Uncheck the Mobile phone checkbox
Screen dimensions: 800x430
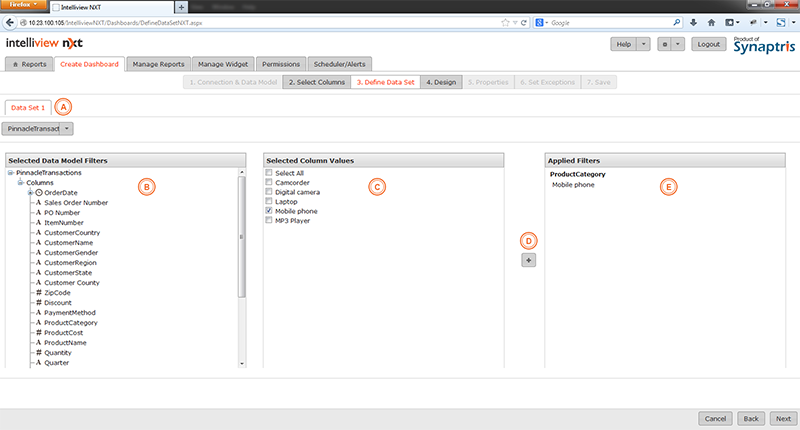tap(269, 212)
